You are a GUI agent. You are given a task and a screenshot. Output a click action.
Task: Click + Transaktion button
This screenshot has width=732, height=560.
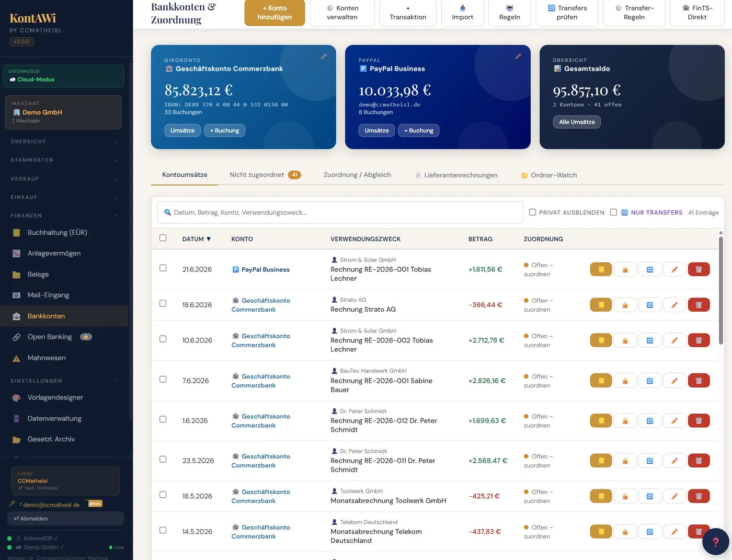[408, 13]
